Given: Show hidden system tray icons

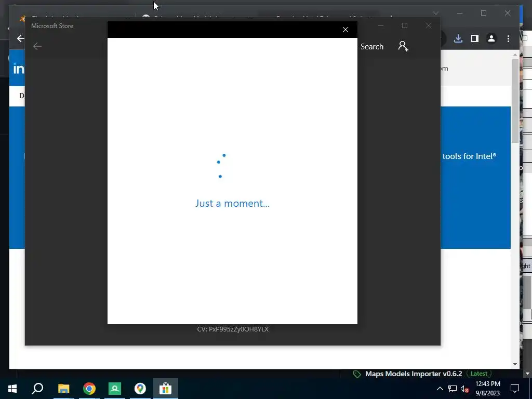Looking at the screenshot, I should 440,389.
